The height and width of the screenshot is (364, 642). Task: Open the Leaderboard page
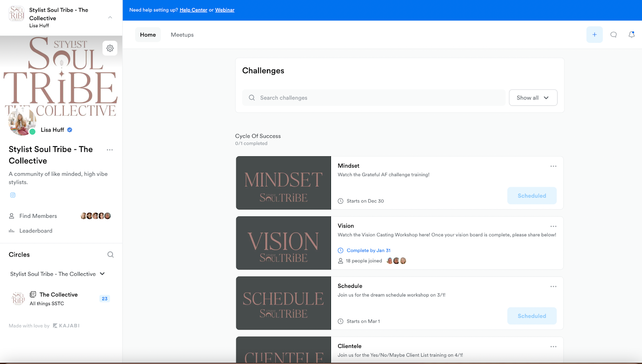click(36, 231)
